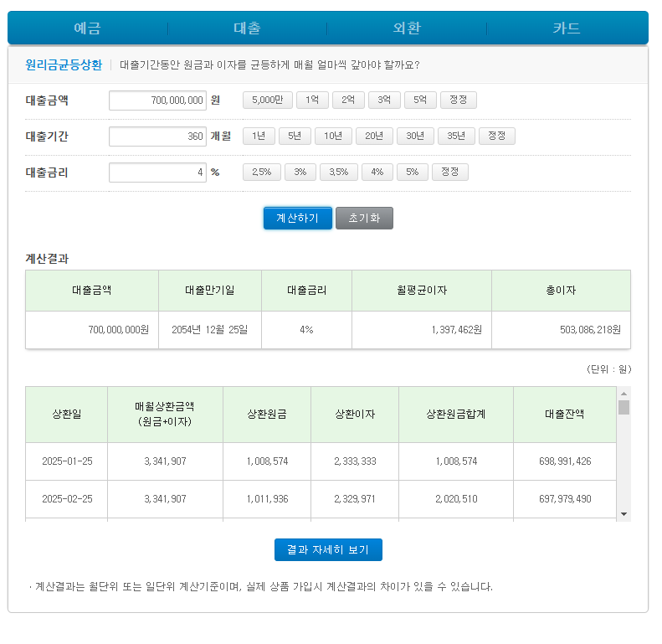Go to the 카드 tab
Viewport: 662px width, 644px height.
(x=567, y=28)
